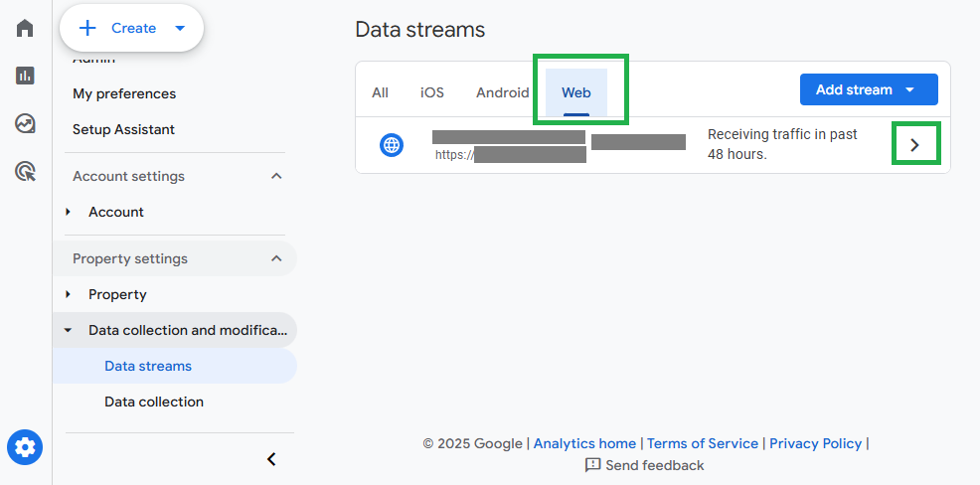Image resolution: width=980 pixels, height=485 pixels.
Task: Click the web stream globe icon
Action: tap(392, 145)
